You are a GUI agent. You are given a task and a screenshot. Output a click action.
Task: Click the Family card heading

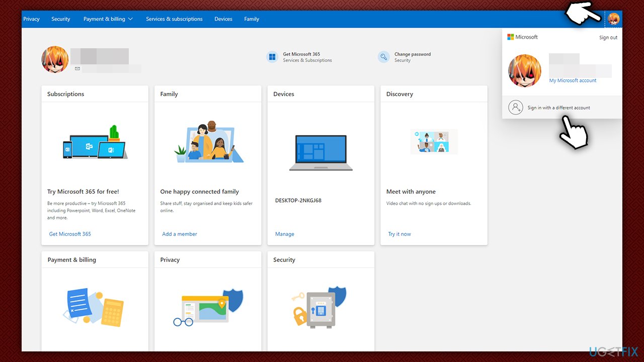click(169, 94)
